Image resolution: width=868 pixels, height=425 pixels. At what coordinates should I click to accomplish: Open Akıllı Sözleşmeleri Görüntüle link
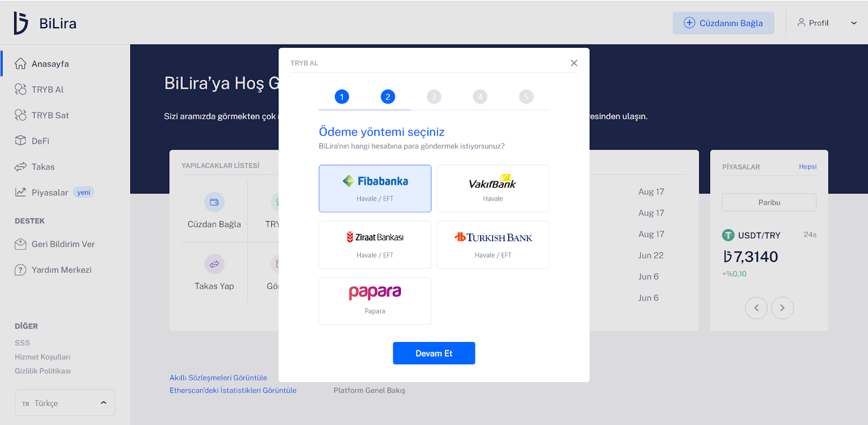pos(219,377)
